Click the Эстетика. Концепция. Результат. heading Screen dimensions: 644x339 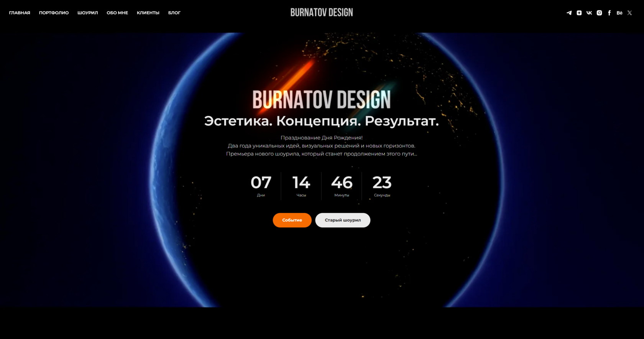[x=322, y=121]
